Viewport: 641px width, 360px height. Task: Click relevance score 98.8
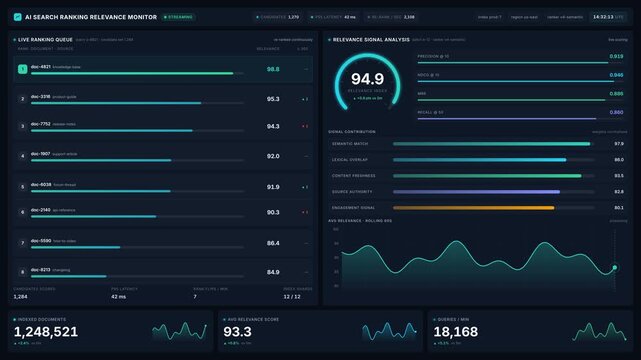point(273,69)
